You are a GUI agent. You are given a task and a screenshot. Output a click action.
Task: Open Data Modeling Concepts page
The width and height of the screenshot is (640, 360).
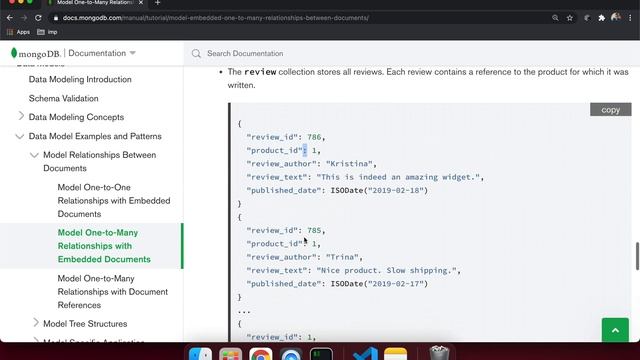[x=76, y=117]
